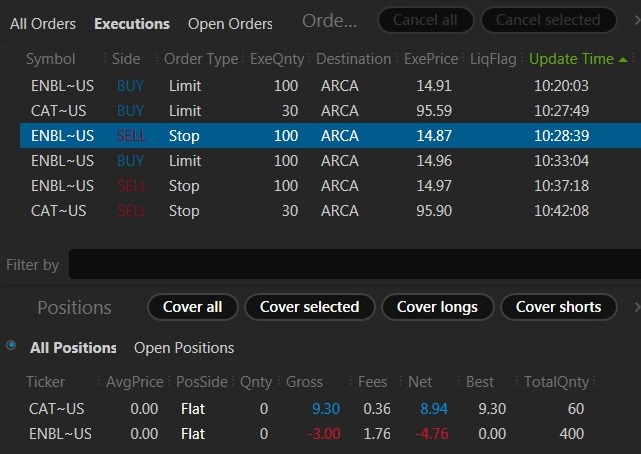Select the ENBL~US row in Positions

(x=320, y=433)
